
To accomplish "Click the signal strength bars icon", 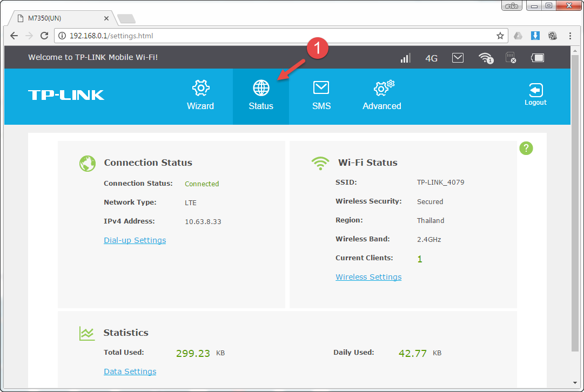I will click(x=405, y=58).
